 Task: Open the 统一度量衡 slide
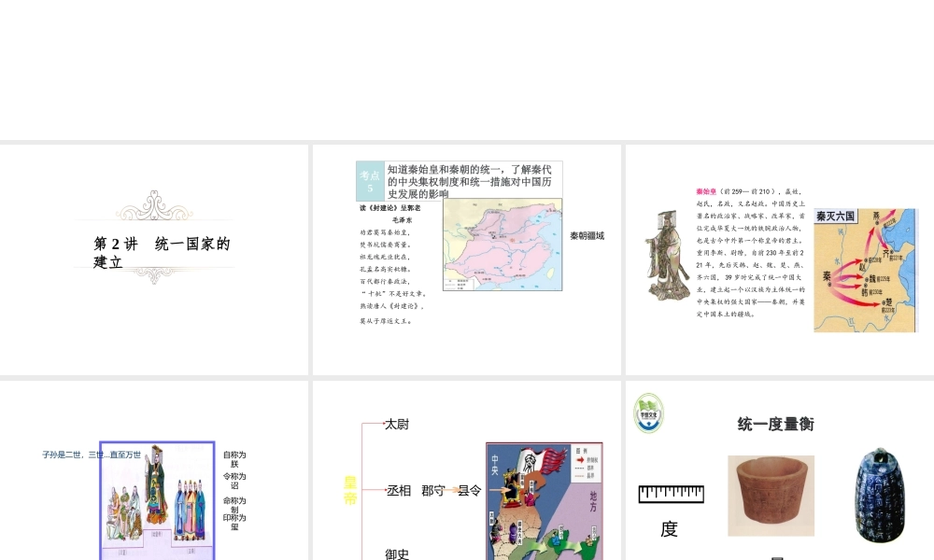pos(780,470)
